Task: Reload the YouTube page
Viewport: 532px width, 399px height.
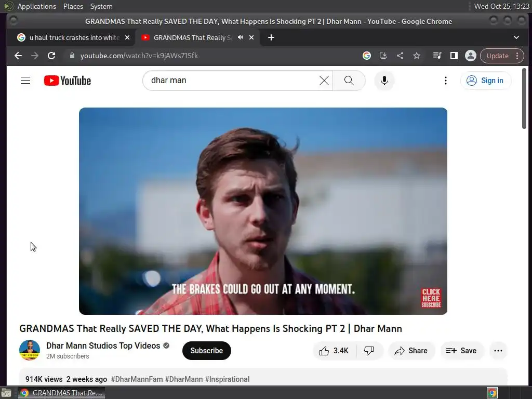Action: (51, 56)
